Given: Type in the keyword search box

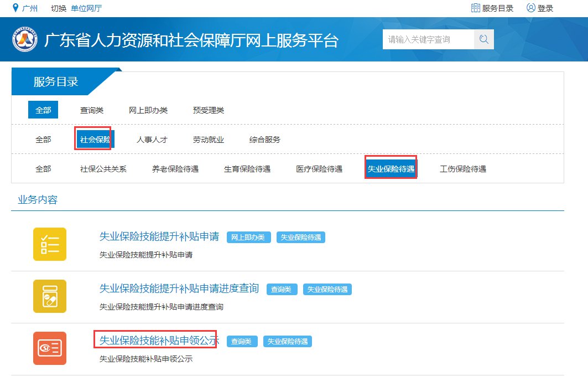Looking at the screenshot, I should pyautogui.click(x=428, y=39).
